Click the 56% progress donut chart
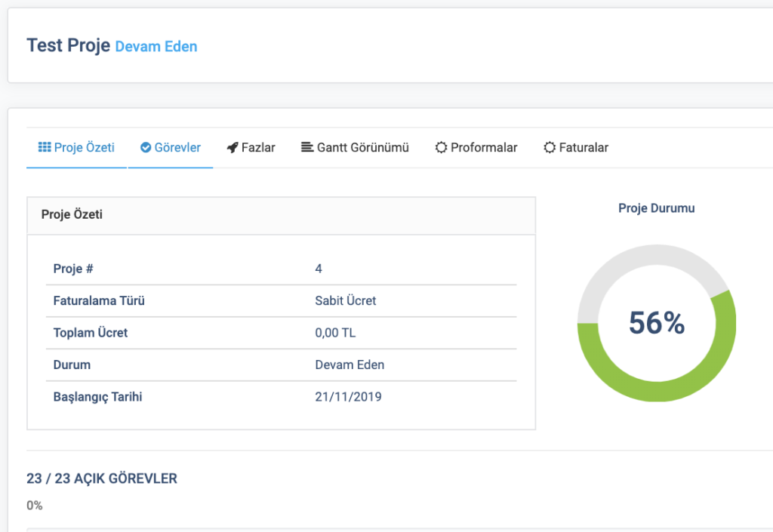This screenshot has width=773, height=532. point(657,323)
